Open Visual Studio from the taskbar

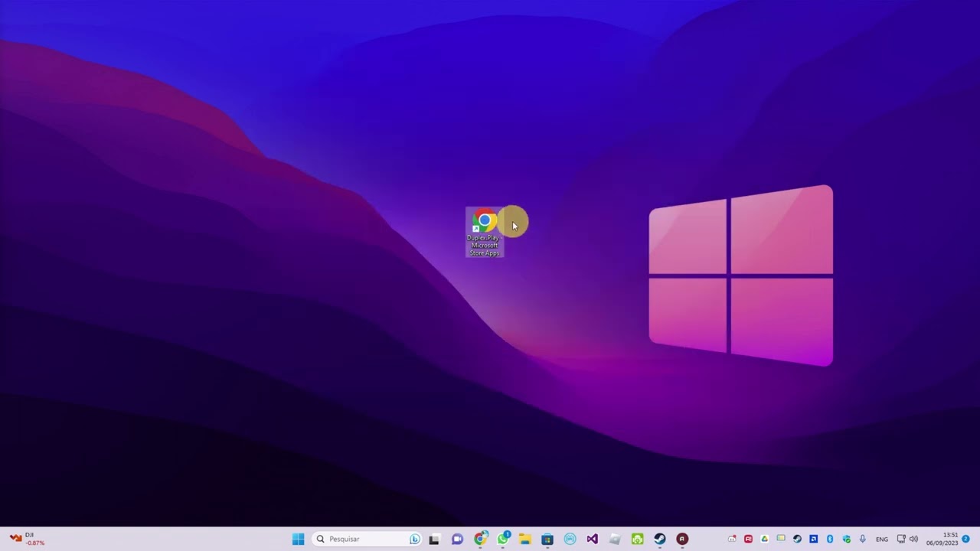coord(592,540)
